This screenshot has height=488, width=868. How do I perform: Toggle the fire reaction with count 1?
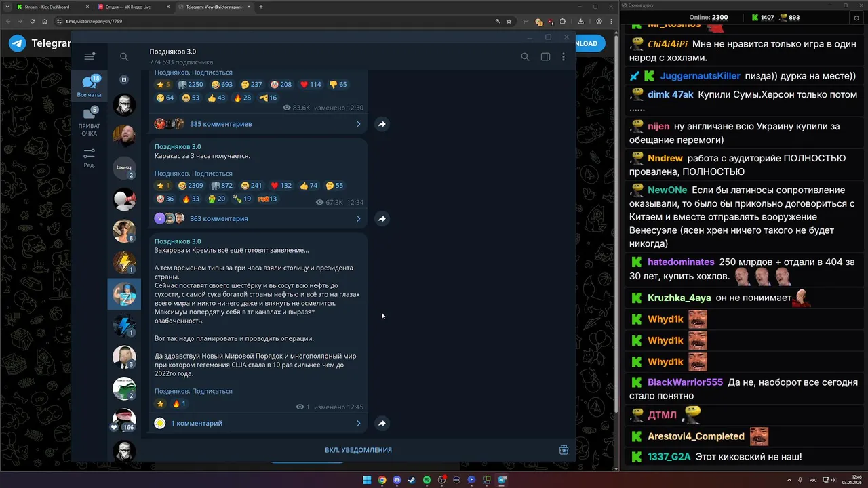click(179, 403)
